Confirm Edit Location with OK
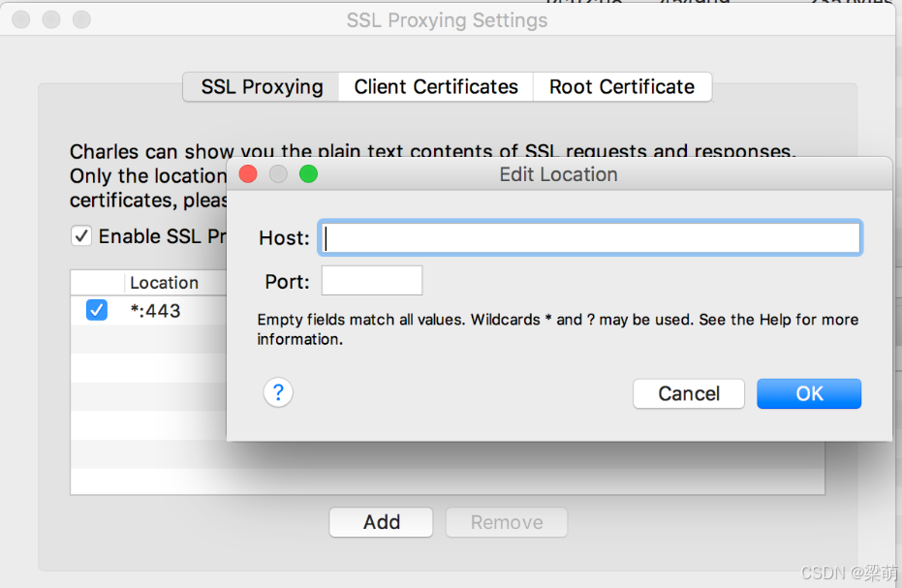Image resolution: width=902 pixels, height=588 pixels. [x=809, y=393]
